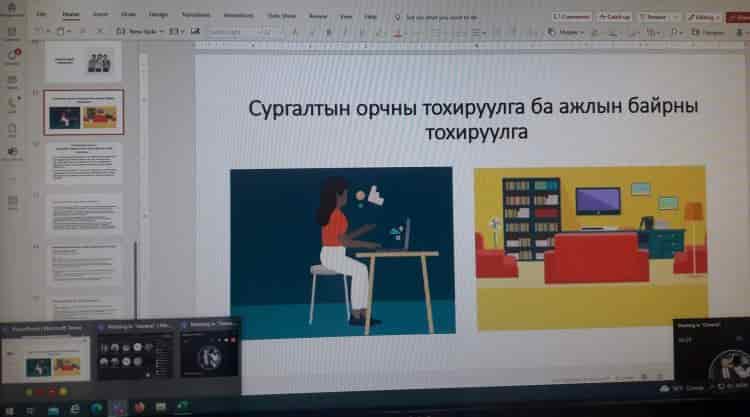Open the Transitions ribbon tab
The height and width of the screenshot is (417, 750).
pos(196,15)
